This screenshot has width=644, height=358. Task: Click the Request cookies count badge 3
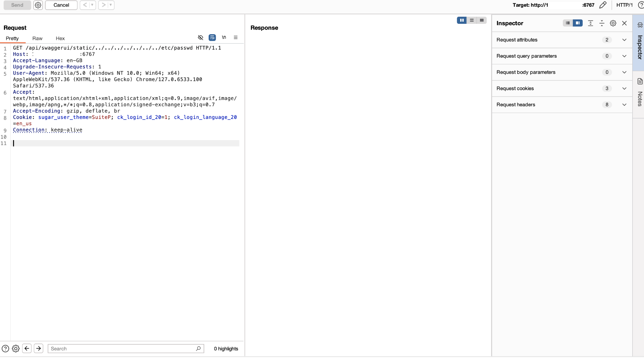(607, 88)
